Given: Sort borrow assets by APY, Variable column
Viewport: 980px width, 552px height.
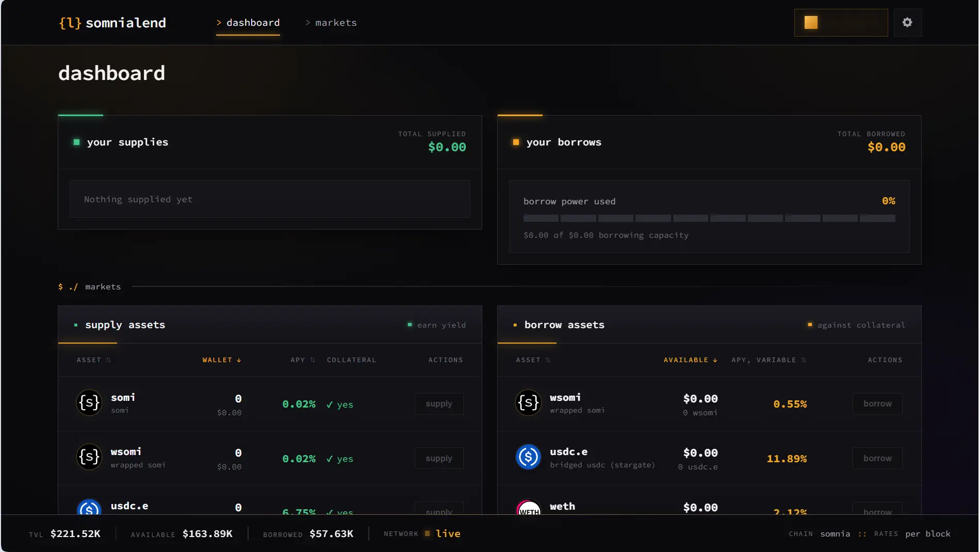Looking at the screenshot, I should click(x=769, y=360).
